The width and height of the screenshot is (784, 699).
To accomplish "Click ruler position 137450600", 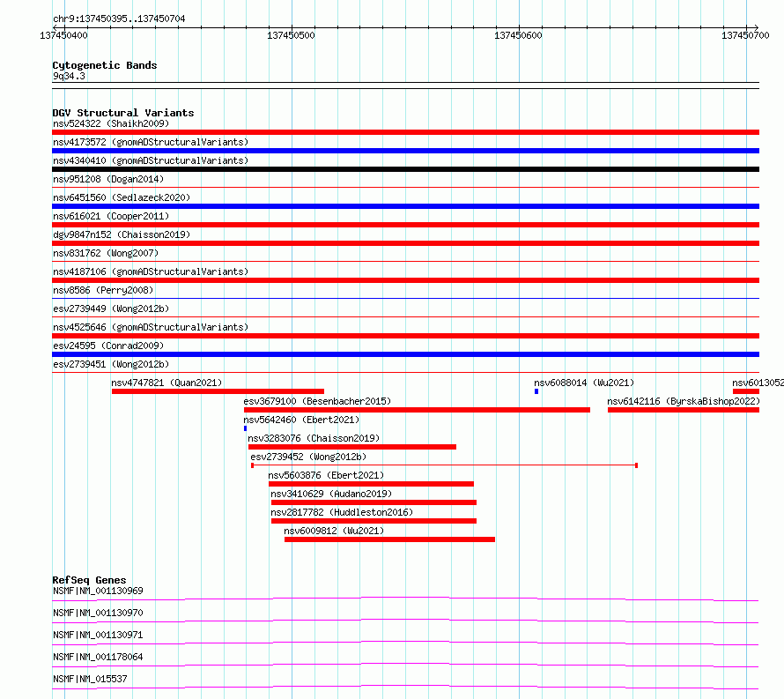I will [x=518, y=35].
